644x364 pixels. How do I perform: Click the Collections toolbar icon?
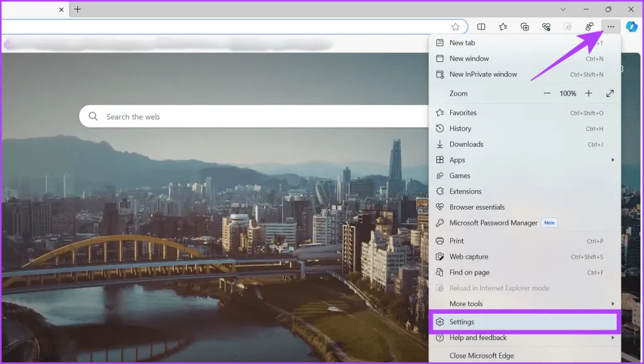click(525, 26)
